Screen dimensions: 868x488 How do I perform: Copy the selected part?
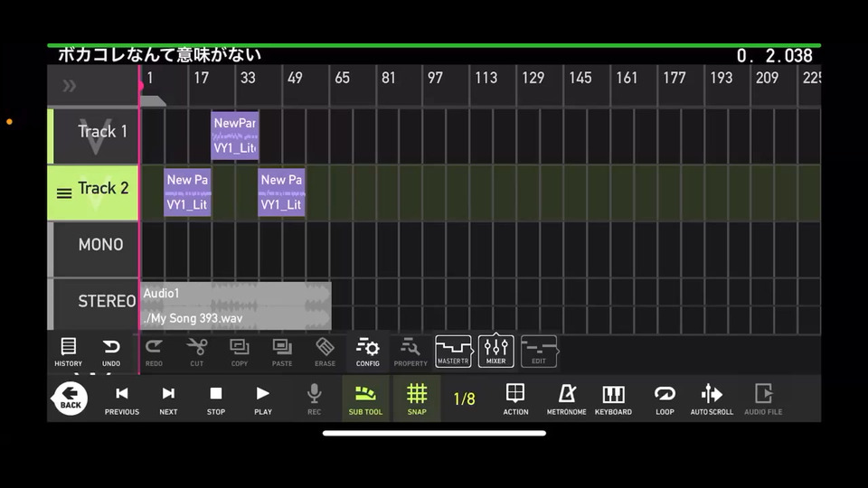[x=239, y=352]
